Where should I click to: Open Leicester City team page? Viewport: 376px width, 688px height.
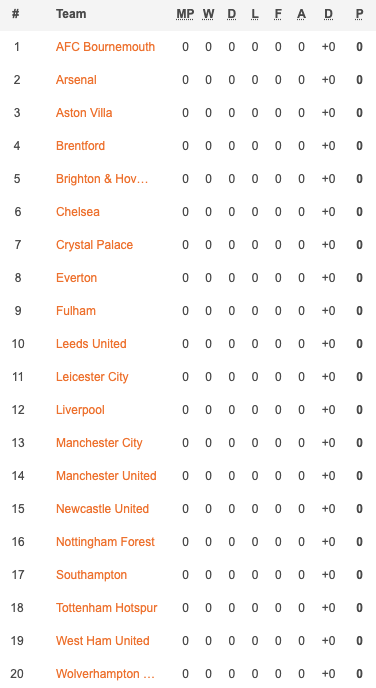[92, 376]
